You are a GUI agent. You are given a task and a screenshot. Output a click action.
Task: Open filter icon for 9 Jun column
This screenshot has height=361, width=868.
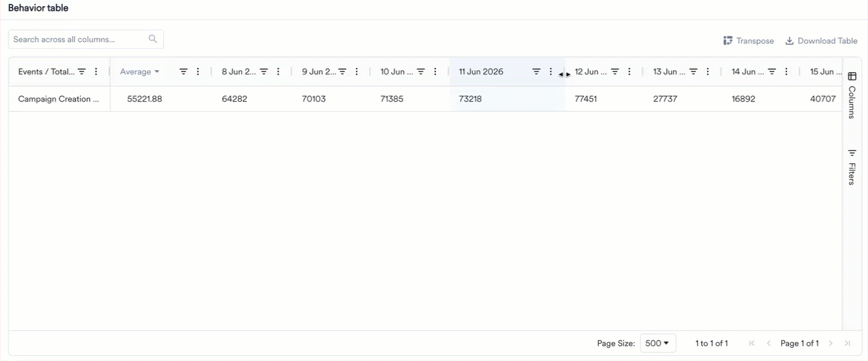343,71
